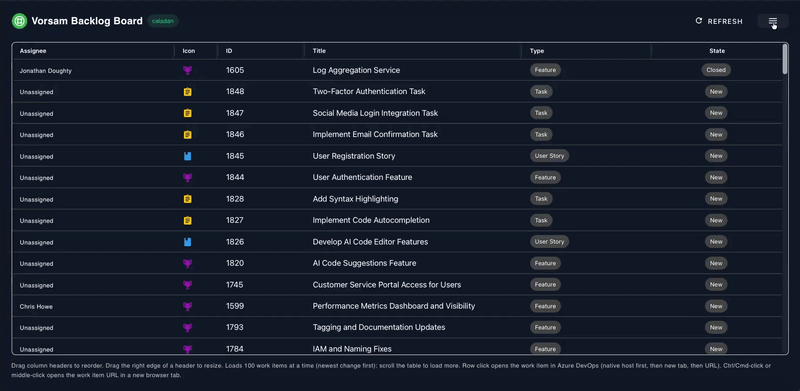Click the trophy icon for item 1605

(187, 70)
